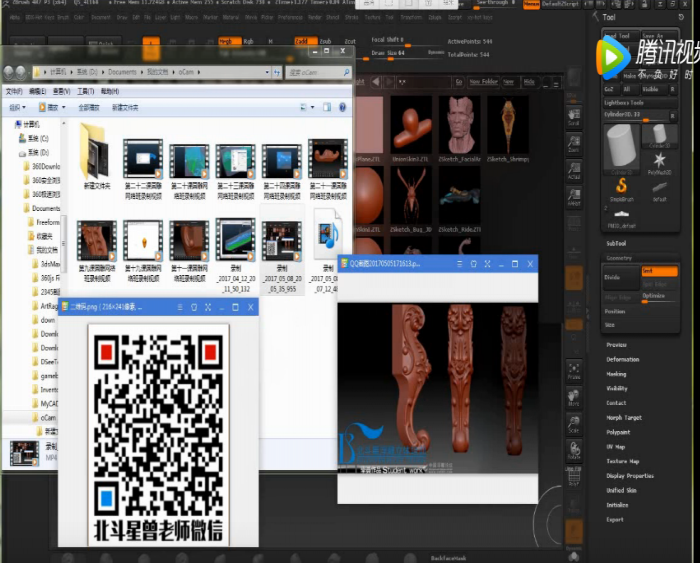The height and width of the screenshot is (563, 700).
Task: Choose the SimpleBrush tool icon
Action: coord(621,186)
